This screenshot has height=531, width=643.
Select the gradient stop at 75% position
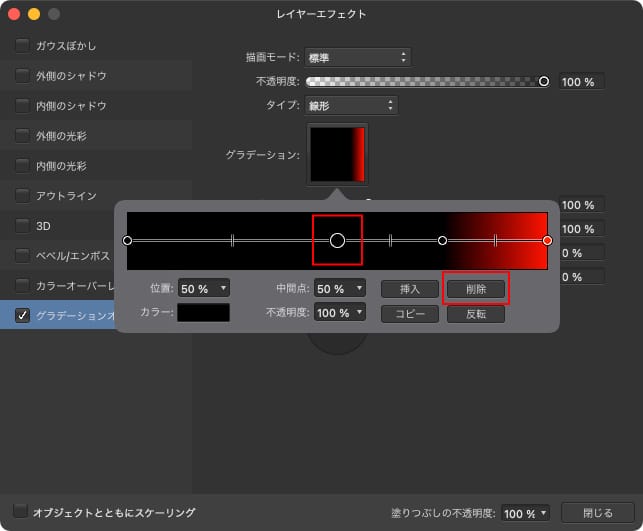click(442, 240)
